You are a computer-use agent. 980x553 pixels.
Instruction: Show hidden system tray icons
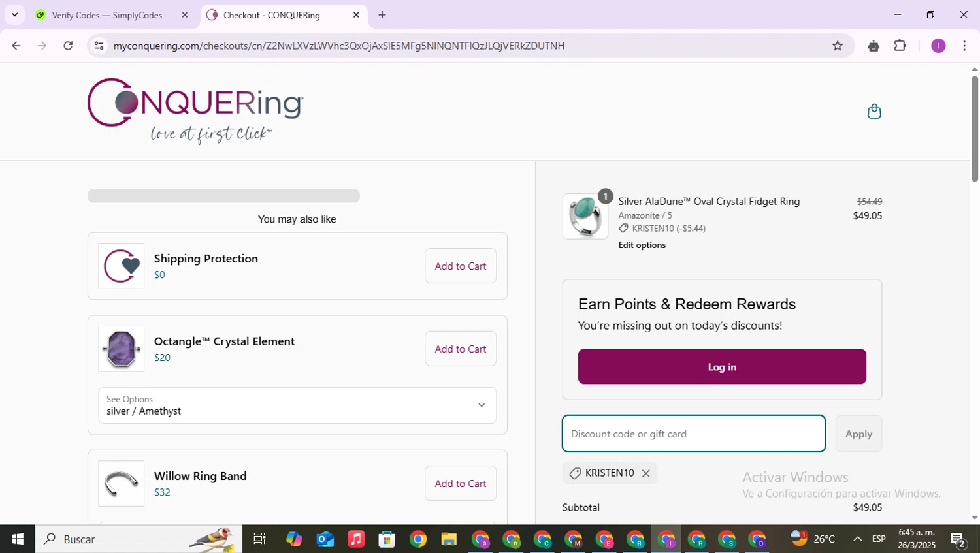point(857,539)
